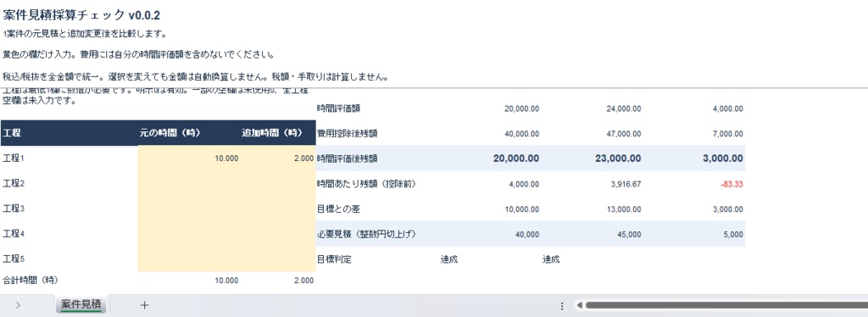Select the 時間評価額 value 24,000.00
The height and width of the screenshot is (317, 868).
623,108
